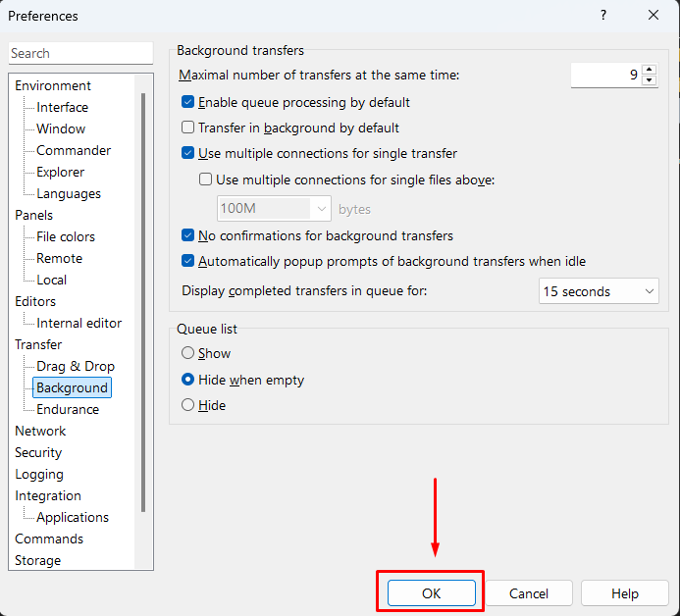Toggle No confirmations for background transfers
Viewport: 680px width, 616px height.
point(188,235)
